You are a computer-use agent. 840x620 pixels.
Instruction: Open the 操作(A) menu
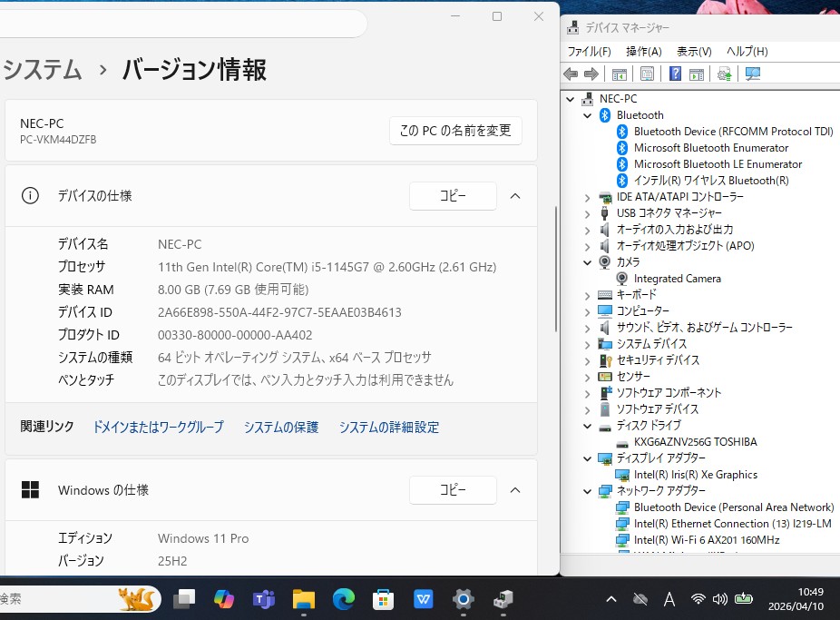(x=643, y=52)
